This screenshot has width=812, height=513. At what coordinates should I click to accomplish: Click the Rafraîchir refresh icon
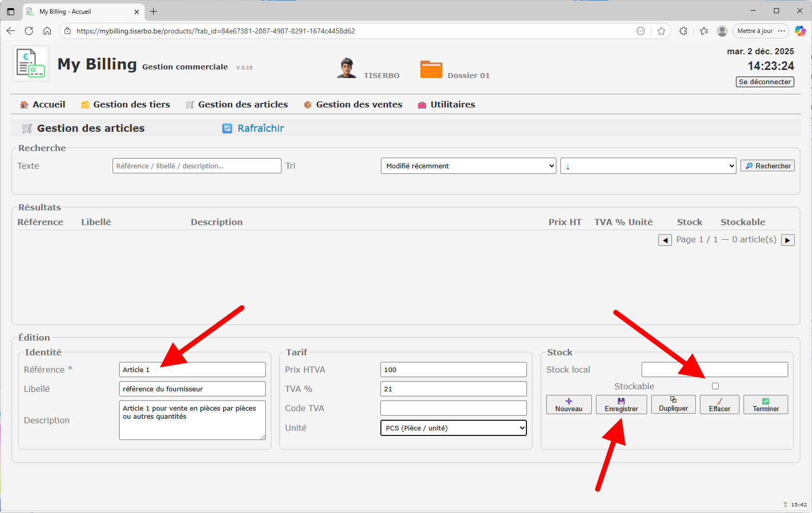[227, 129]
